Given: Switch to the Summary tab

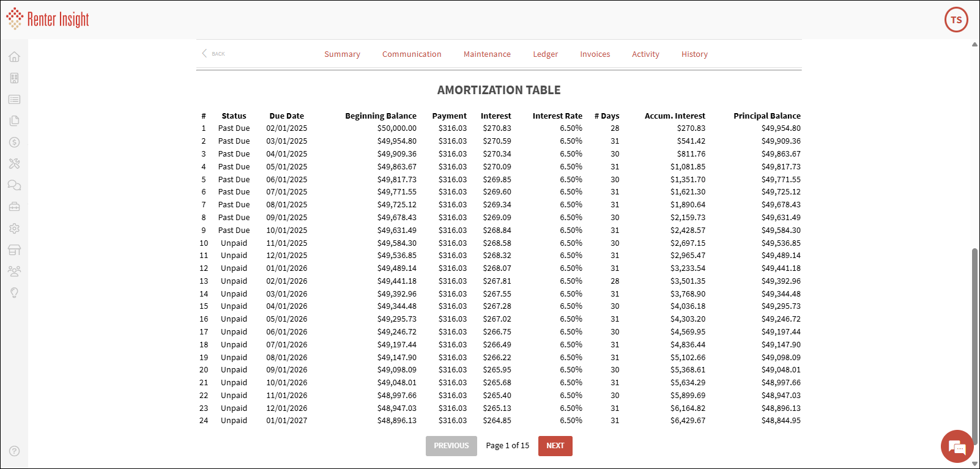Looking at the screenshot, I should click(x=342, y=54).
